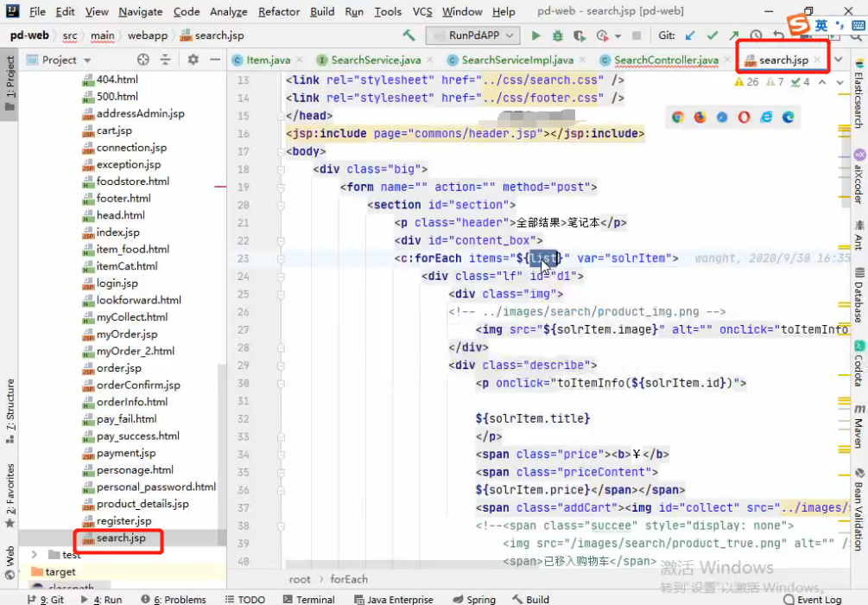Close the SearchService.java tab
Viewport: 868px width, 605px height.
430,60
